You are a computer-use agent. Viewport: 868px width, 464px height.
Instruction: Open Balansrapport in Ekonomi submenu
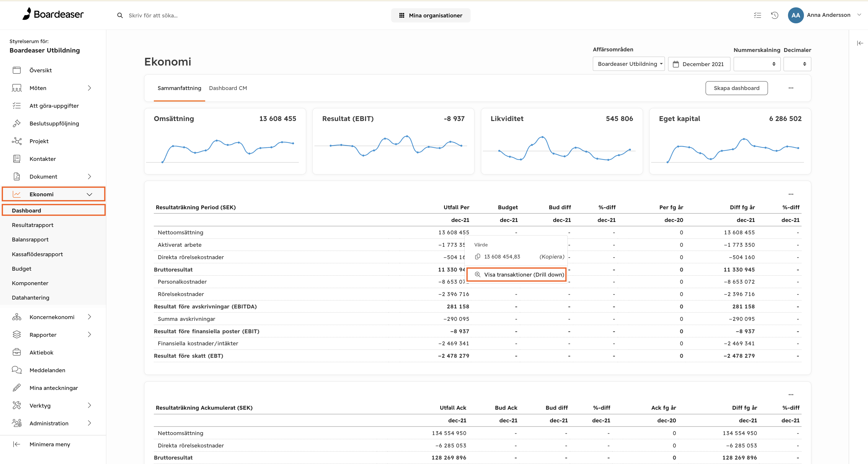point(30,240)
